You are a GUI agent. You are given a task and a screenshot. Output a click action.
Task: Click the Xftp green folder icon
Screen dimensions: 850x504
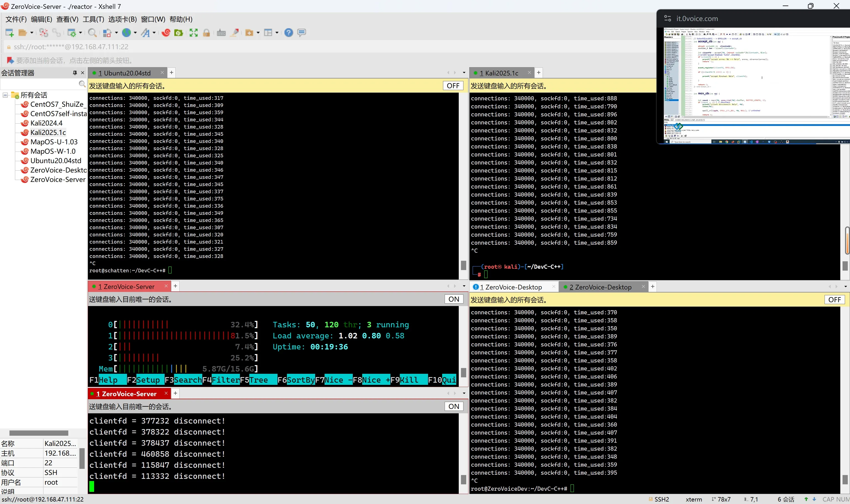coord(178,33)
